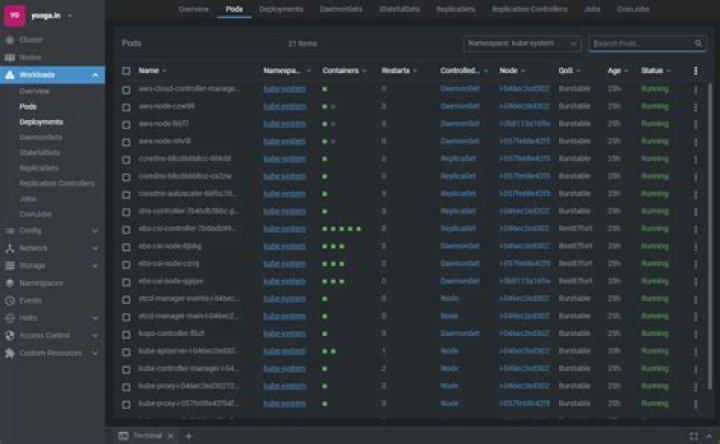This screenshot has height=444, width=720.
Task: Open row menu for etcd-manager-events pod
Action: [x=696, y=299]
